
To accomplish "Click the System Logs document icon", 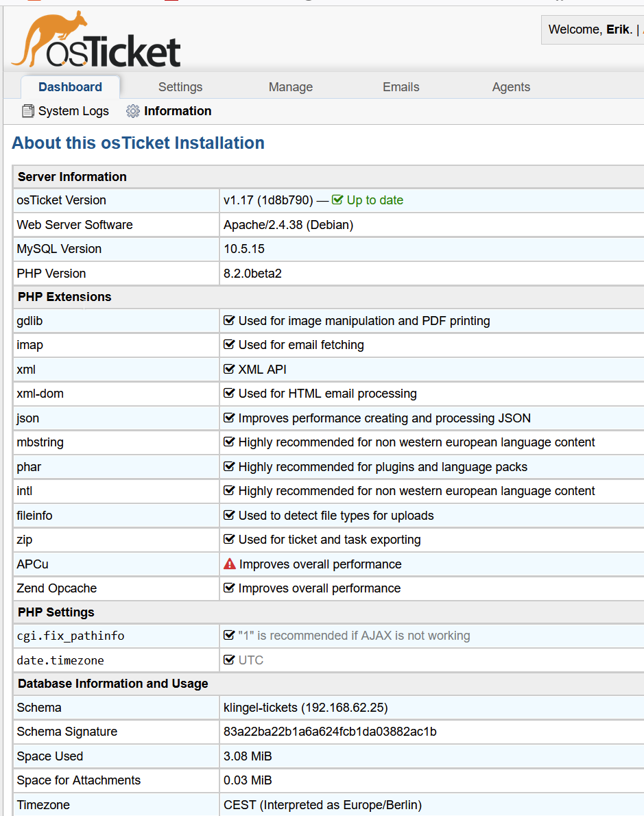I will 28,111.
